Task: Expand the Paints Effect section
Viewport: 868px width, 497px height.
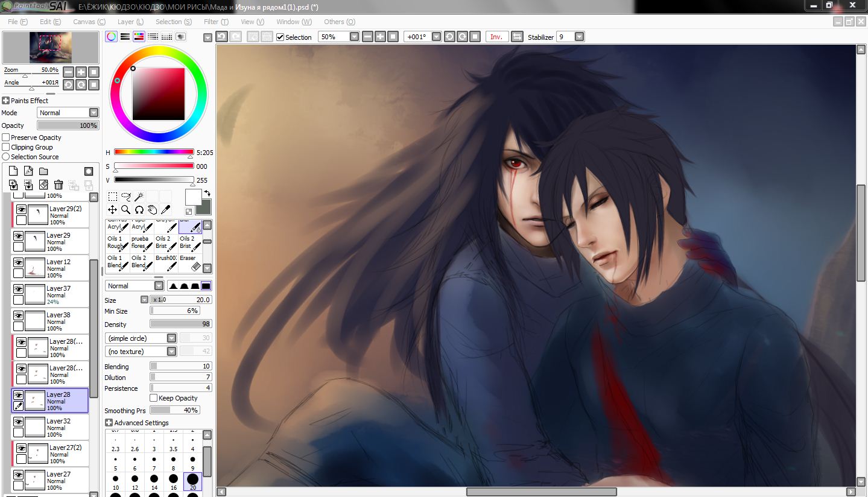Action: [6, 101]
